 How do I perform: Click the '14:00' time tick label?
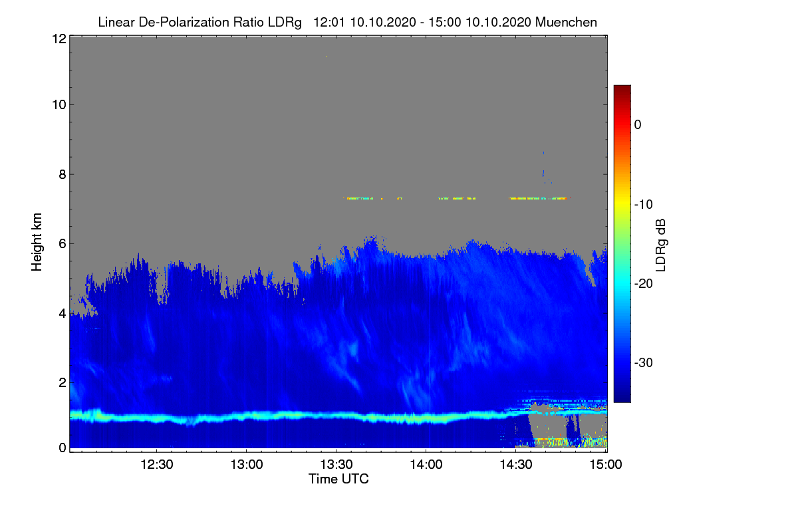[x=426, y=464]
